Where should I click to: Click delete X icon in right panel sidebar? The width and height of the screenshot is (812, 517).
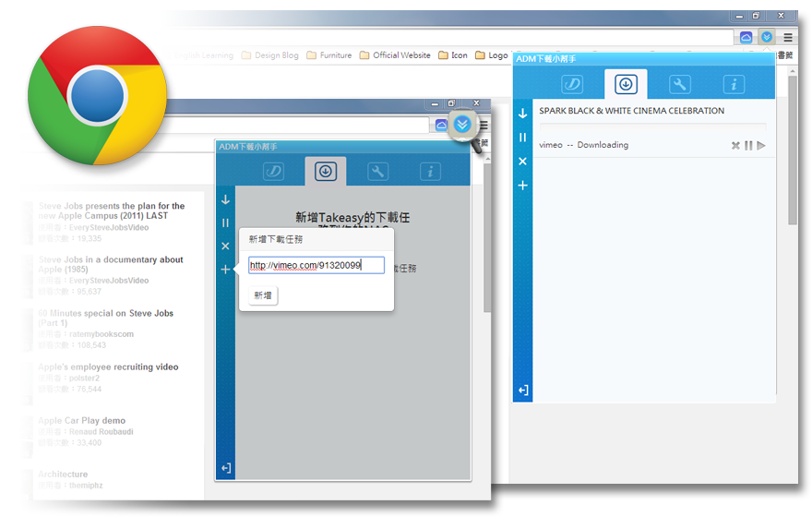[x=522, y=162]
